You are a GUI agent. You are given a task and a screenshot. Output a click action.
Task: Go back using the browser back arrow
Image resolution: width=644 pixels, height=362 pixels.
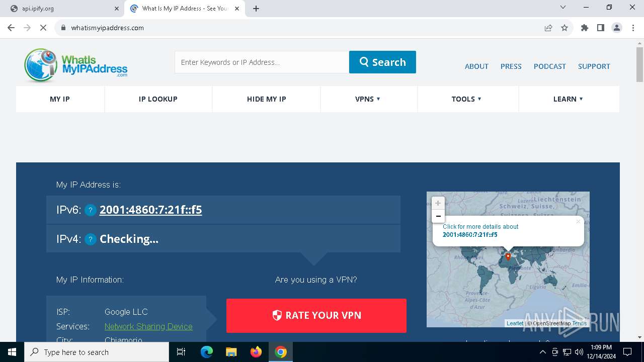[x=11, y=28]
